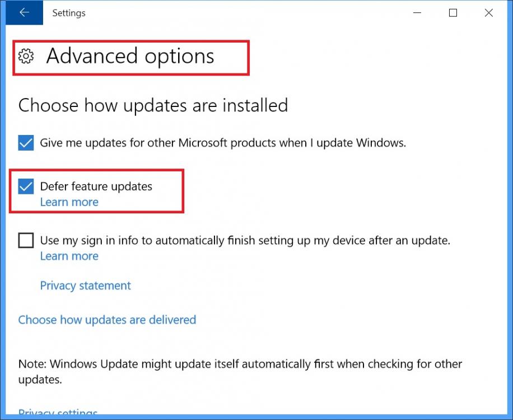
Task: Open Choose how updates are delivered
Action: coord(107,320)
